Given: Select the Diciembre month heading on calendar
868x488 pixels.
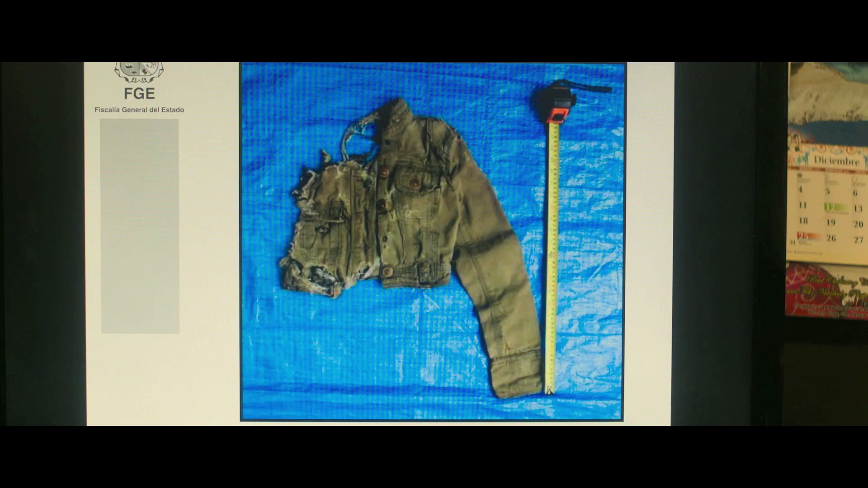Looking at the screenshot, I should 836,160.
